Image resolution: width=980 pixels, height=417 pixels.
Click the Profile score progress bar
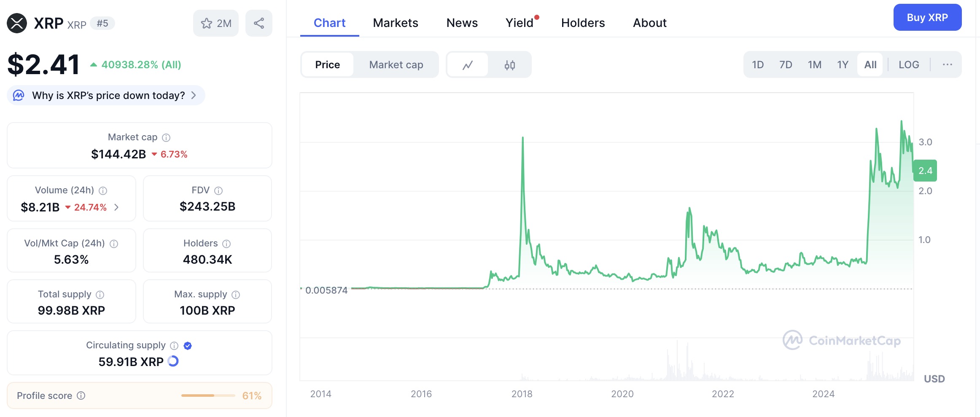click(x=208, y=396)
